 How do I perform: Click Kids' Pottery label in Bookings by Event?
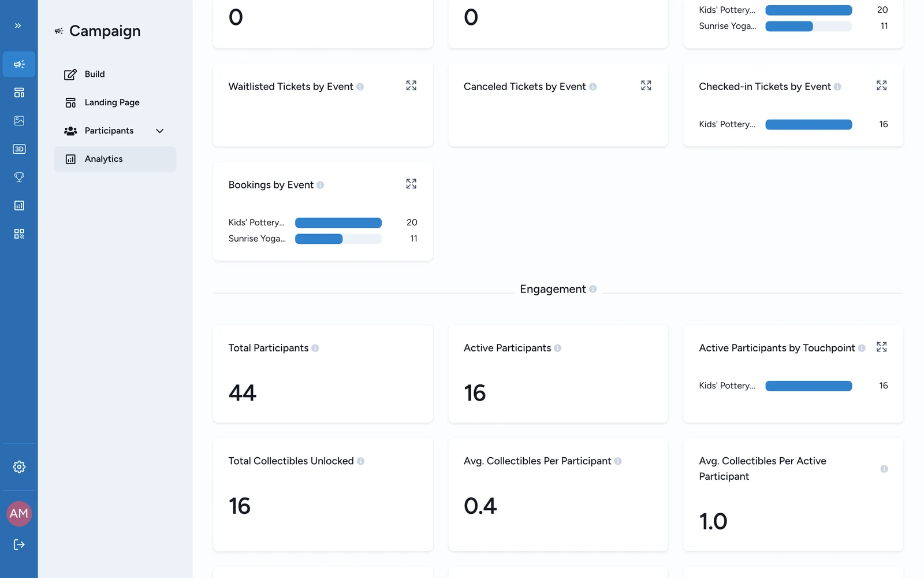(x=256, y=223)
